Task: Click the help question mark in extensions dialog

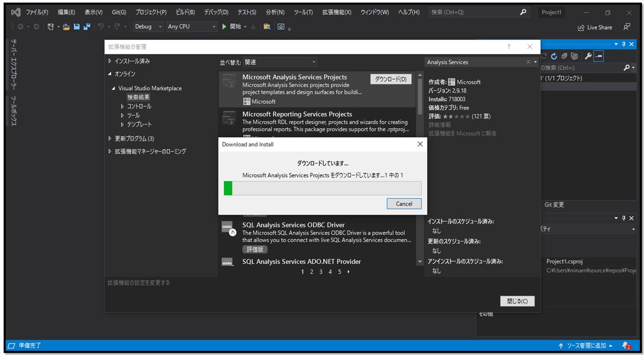Action: [509, 47]
